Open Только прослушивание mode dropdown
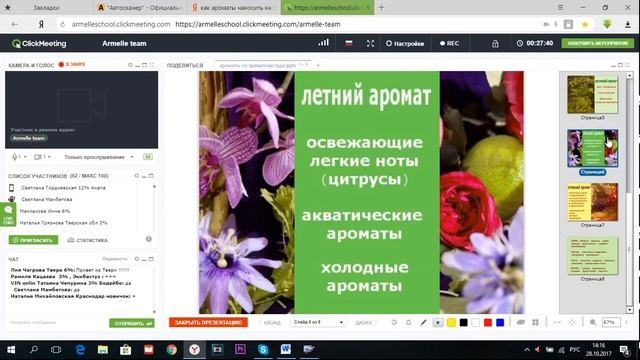 [x=99, y=157]
